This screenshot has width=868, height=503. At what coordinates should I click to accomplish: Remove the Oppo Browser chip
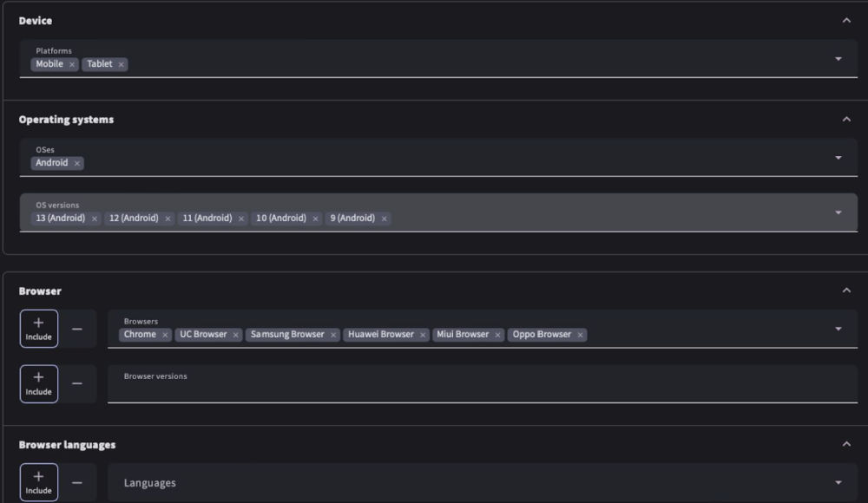click(580, 335)
